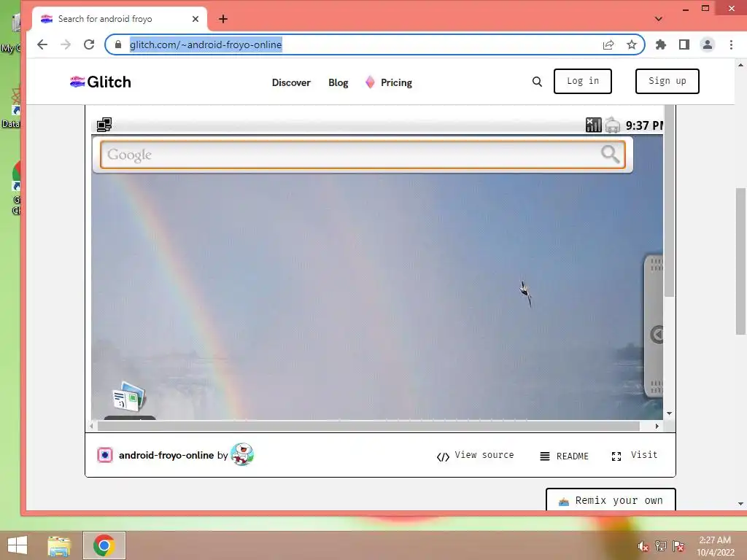Open Action Center flag tray icon
747x560 pixels.
click(x=678, y=545)
